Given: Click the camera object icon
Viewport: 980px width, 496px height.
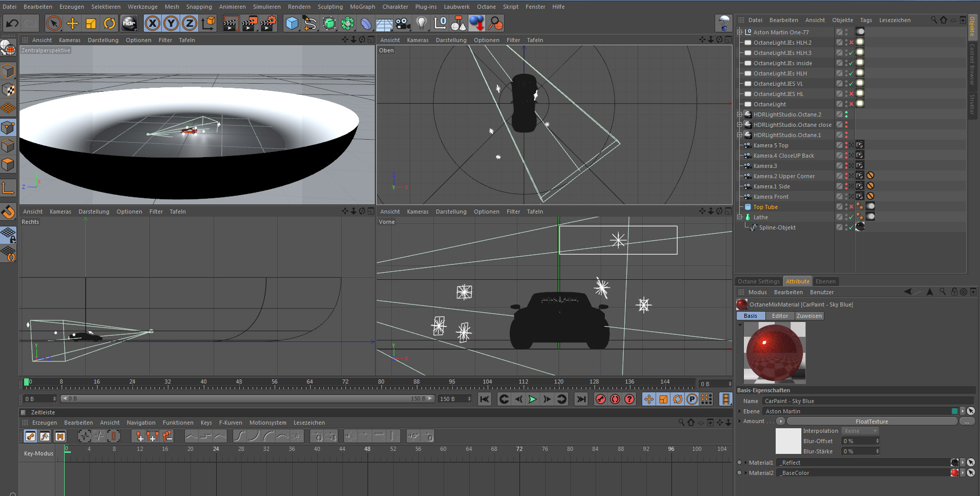Looking at the screenshot, I should tap(403, 23).
